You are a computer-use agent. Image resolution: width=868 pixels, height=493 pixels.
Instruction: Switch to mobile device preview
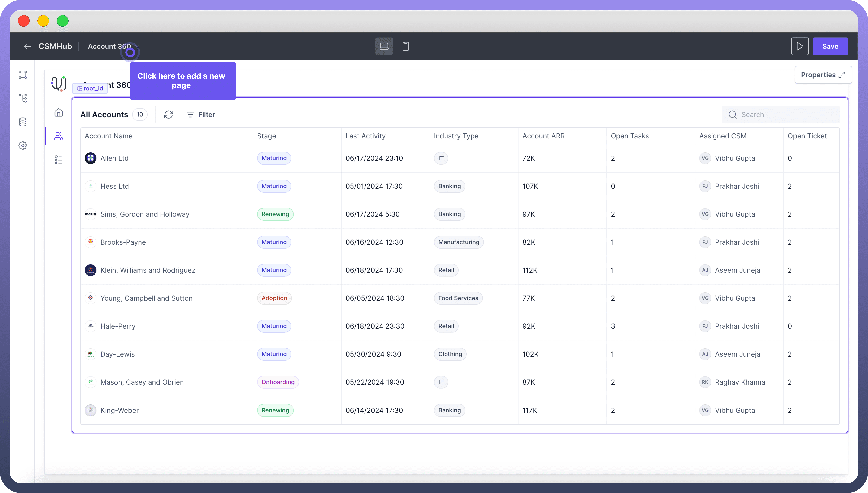pos(406,46)
